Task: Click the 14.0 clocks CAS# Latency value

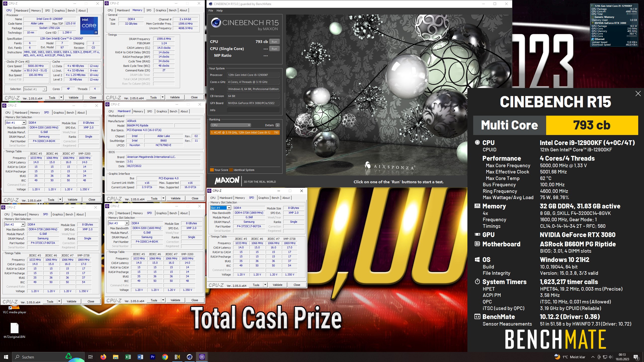Action: (164, 48)
